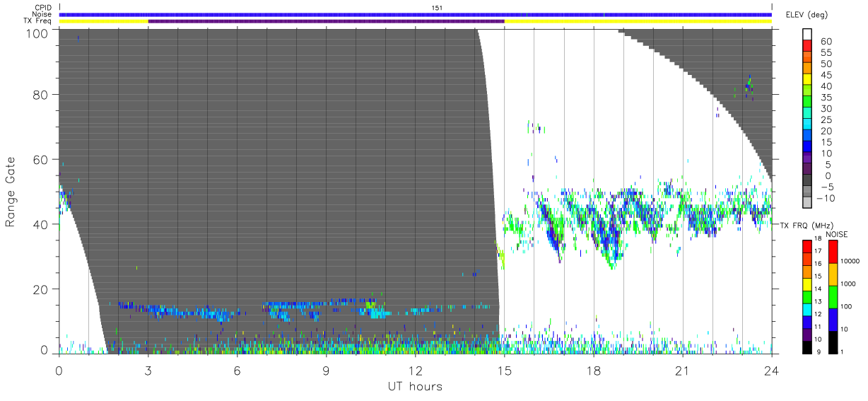Viewport: 868px width, 401px height.
Task: Click the 15 tick on UT hours axis
Action: coord(504,369)
